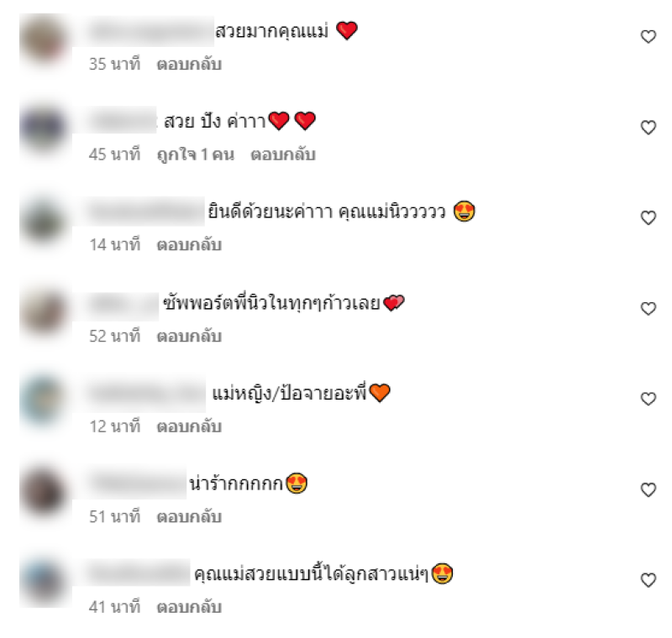This screenshot has width=672, height=638.
Task: Heart the comment "แม่หญิง/ป้อจายอะพี่"
Action: click(648, 399)
